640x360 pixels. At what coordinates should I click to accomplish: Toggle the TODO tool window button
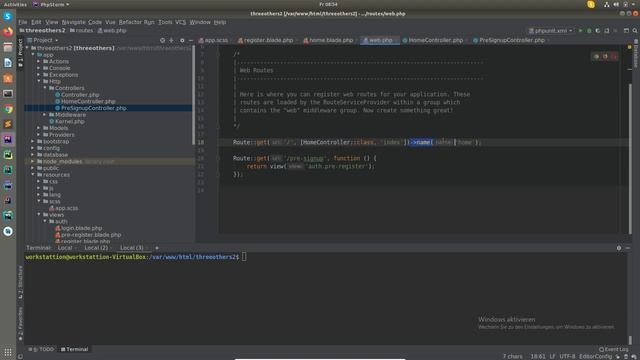(x=42, y=349)
